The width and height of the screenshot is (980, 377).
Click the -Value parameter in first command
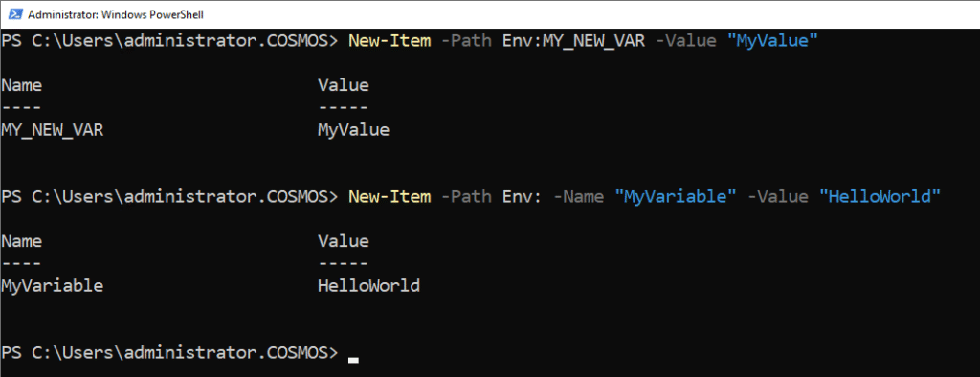click(x=685, y=41)
